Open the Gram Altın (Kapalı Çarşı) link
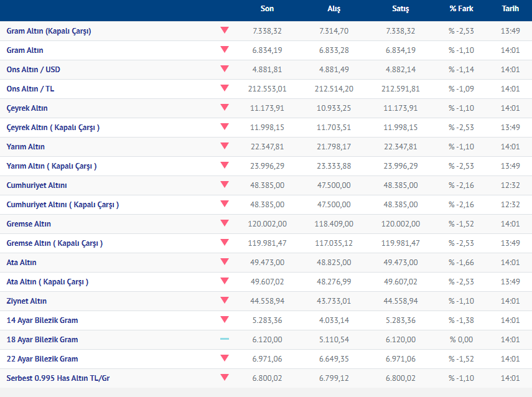Viewport: 532px width, 397px height. tap(49, 30)
